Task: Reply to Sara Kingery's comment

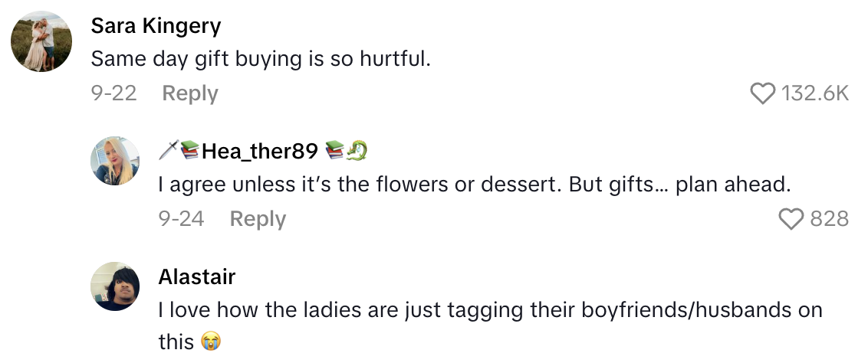Action: point(190,93)
